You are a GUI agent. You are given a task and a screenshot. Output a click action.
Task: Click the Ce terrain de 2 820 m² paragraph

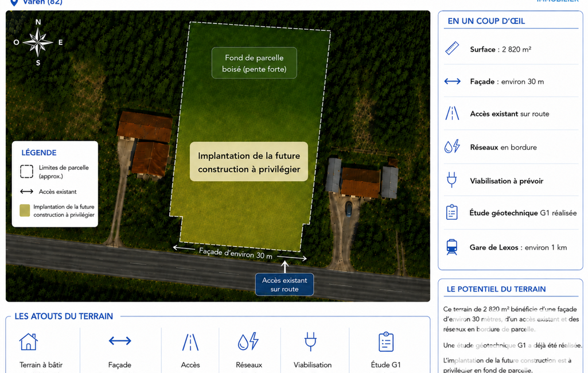click(x=511, y=319)
